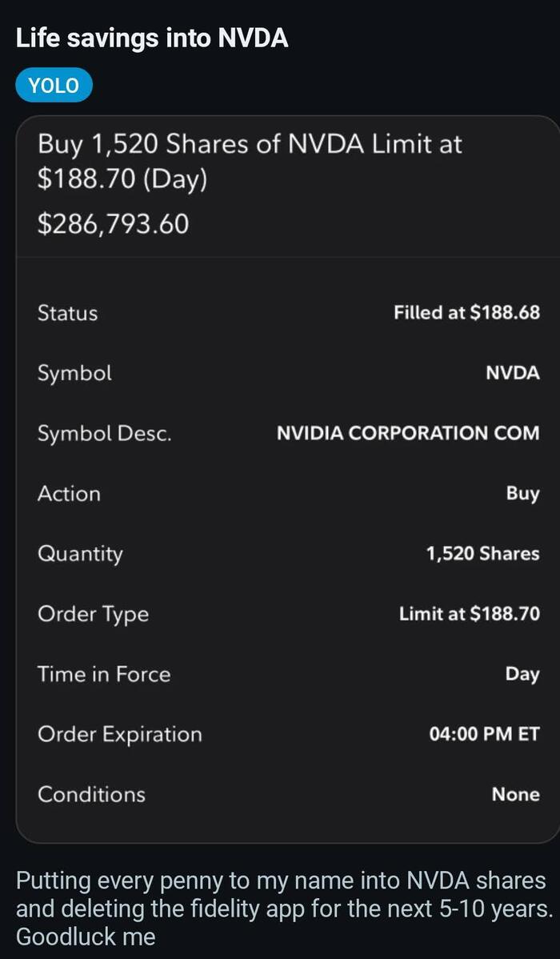
Task: Click the "1,520 Shares" quantity value
Action: [482, 554]
